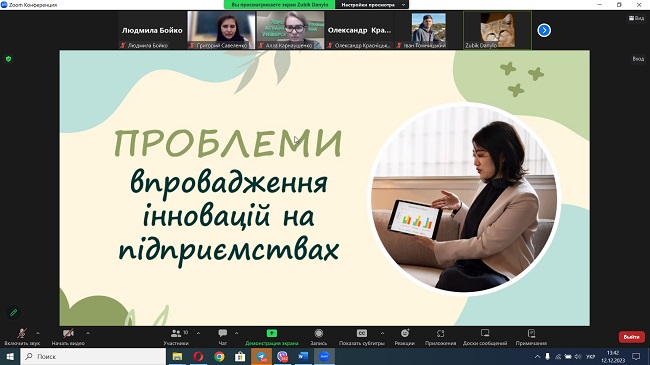Expand audio options arrow beside microphone
650x365 pixels.
(x=38, y=333)
